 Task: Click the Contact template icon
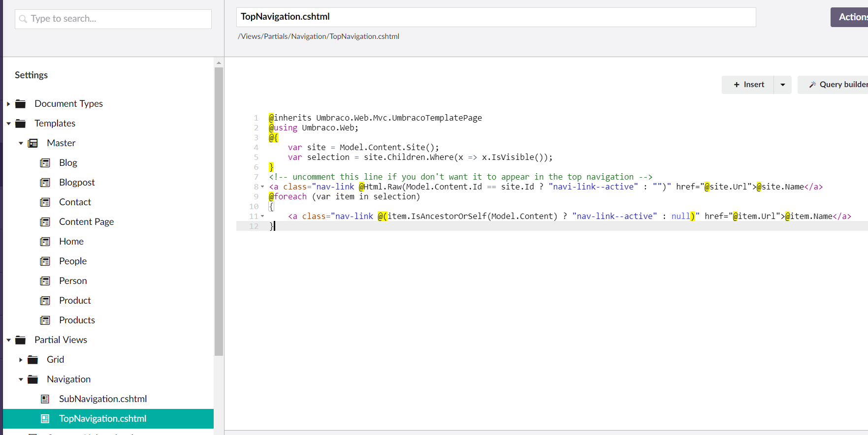(45, 202)
